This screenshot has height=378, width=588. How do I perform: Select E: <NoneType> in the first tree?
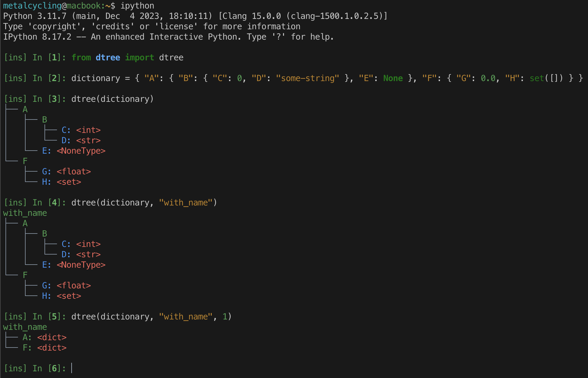click(74, 151)
